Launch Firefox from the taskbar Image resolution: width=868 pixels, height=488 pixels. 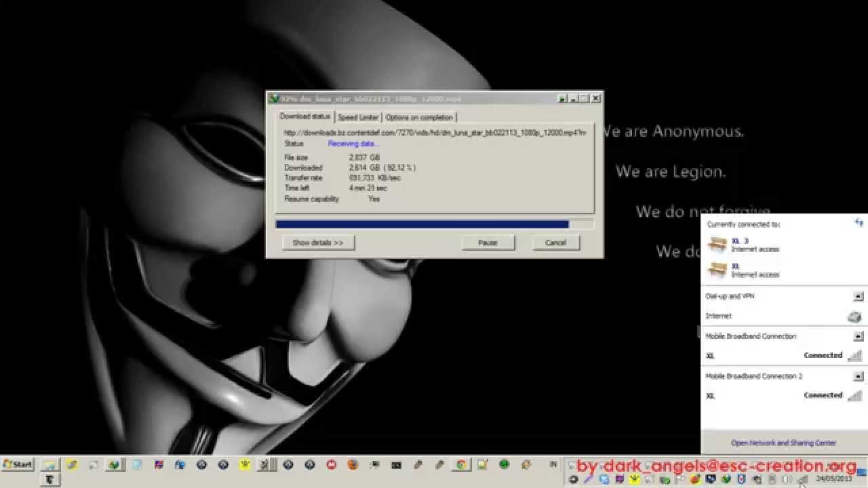tap(353, 465)
